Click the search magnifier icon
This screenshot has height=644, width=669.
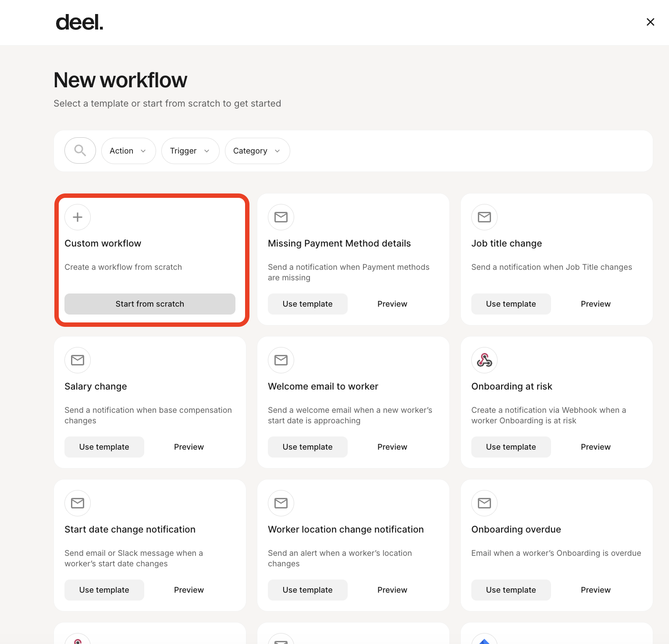[80, 150]
